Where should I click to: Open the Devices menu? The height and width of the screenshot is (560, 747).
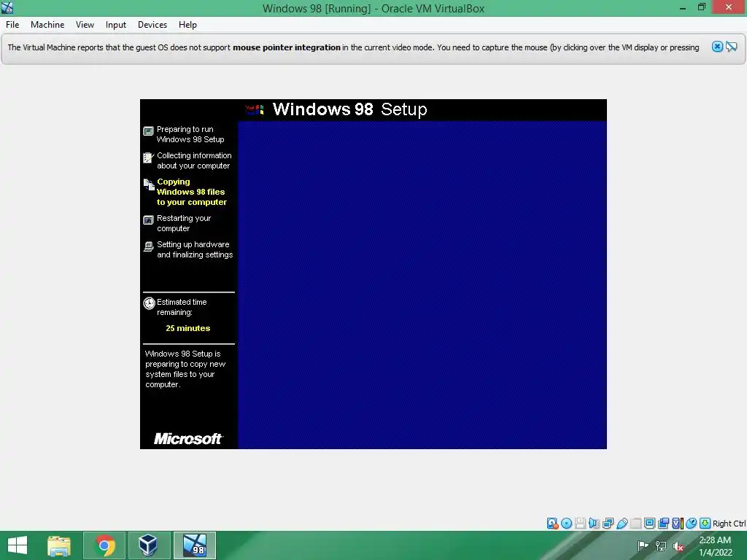(152, 25)
